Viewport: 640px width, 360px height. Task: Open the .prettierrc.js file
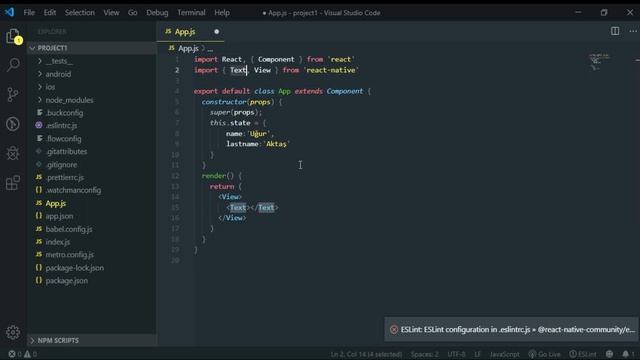pos(64,177)
